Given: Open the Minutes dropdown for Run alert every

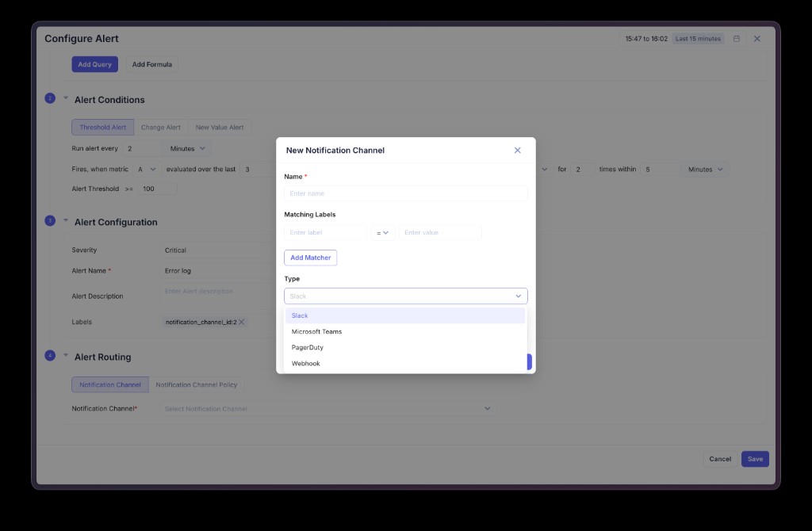Looking at the screenshot, I should click(x=186, y=148).
